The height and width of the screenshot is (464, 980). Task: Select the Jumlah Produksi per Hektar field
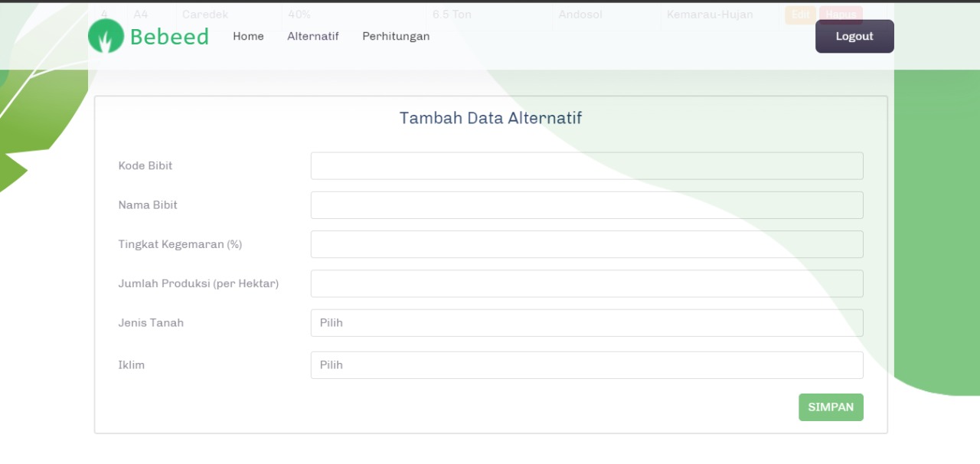click(586, 283)
